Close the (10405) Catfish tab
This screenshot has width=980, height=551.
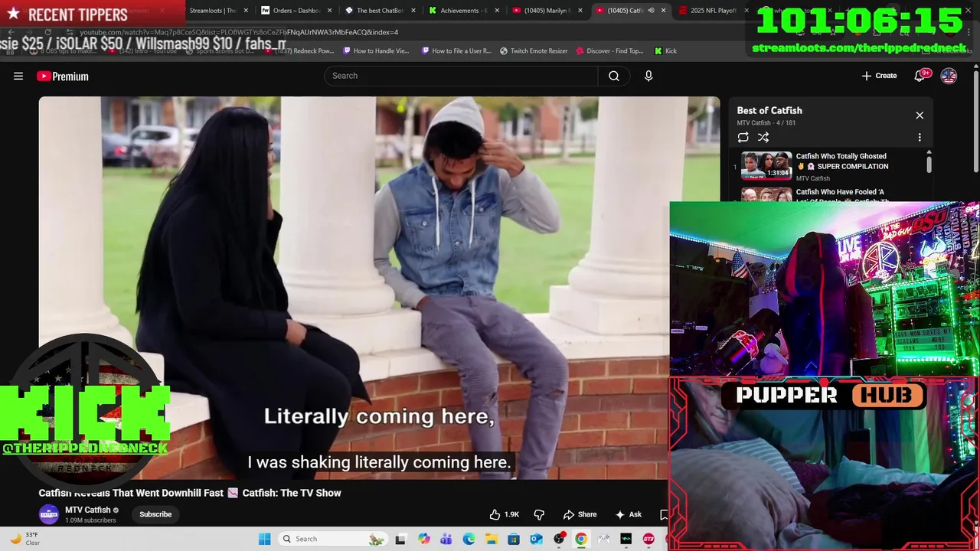point(664,11)
